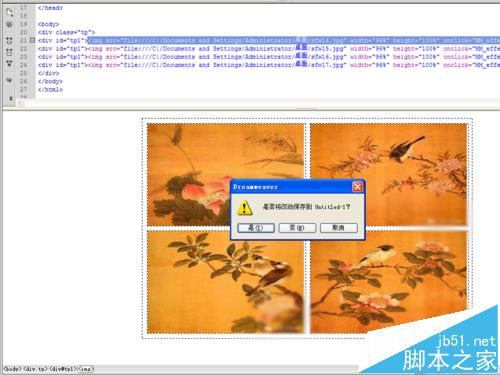Open Documents icon in coding toolbar
This screenshot has height=375, width=500.
point(9,13)
